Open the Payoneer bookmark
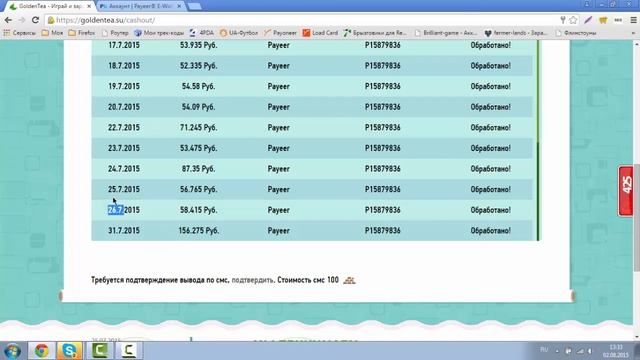The height and width of the screenshot is (360, 640). [x=280, y=33]
